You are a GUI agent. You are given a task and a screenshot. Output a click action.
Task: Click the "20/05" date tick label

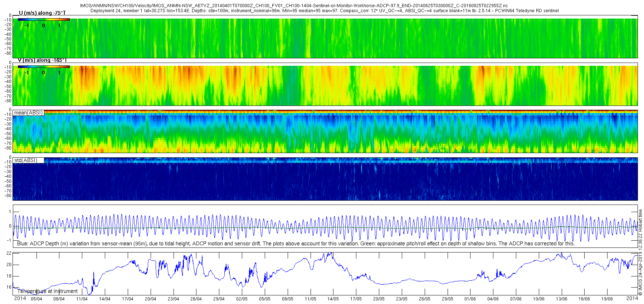(379, 299)
